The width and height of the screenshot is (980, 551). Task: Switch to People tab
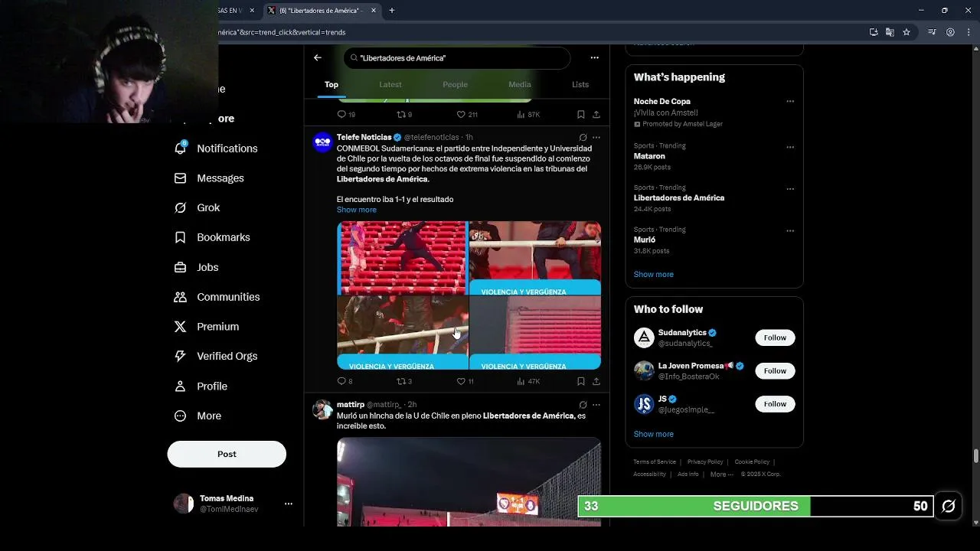tap(455, 84)
